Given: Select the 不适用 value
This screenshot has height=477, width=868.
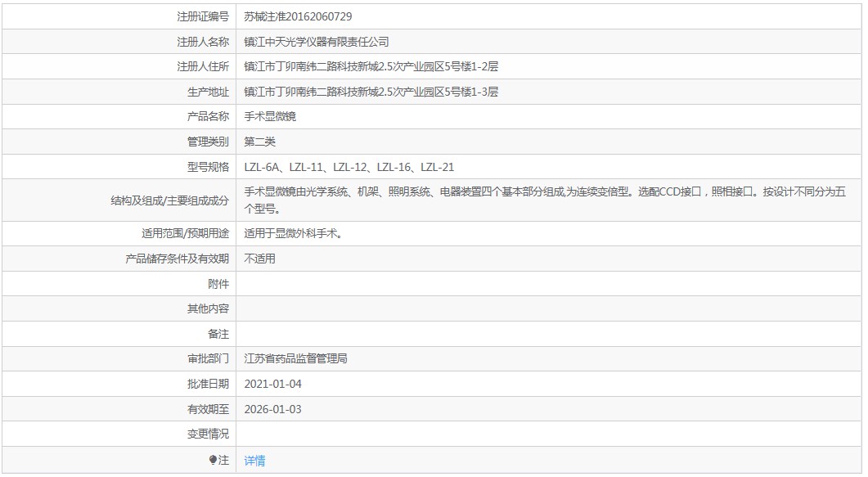Looking at the screenshot, I should point(259,259).
